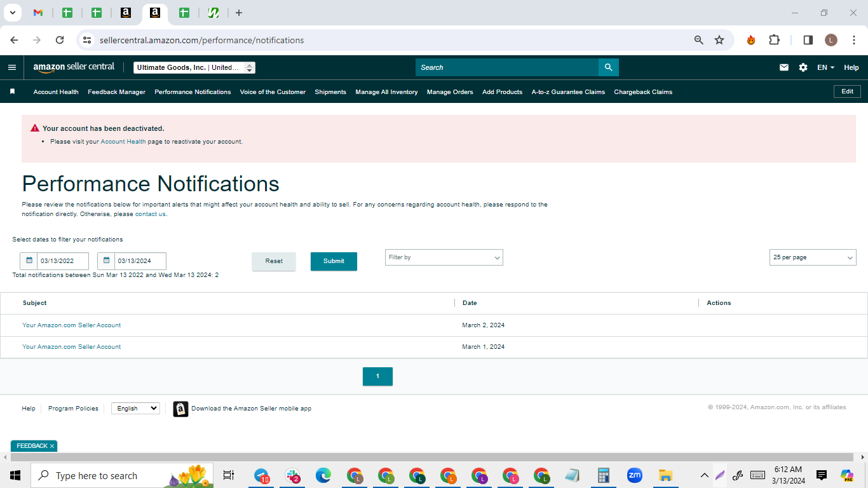
Task: Open Calculator from the taskbar
Action: point(604,475)
